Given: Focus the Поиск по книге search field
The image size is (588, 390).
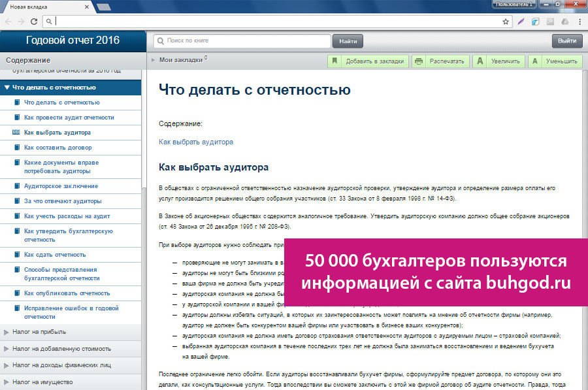Looking at the screenshot, I should (242, 41).
